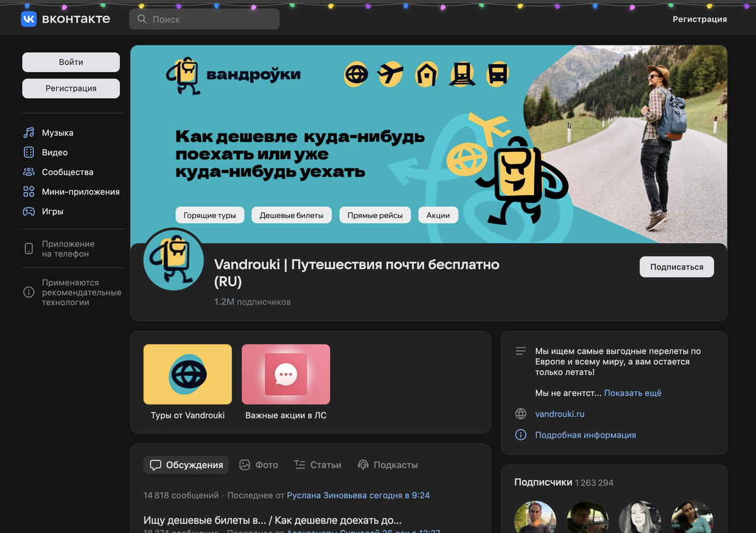
Task: Click the Прямые рейсы banner button
Action: pos(375,215)
